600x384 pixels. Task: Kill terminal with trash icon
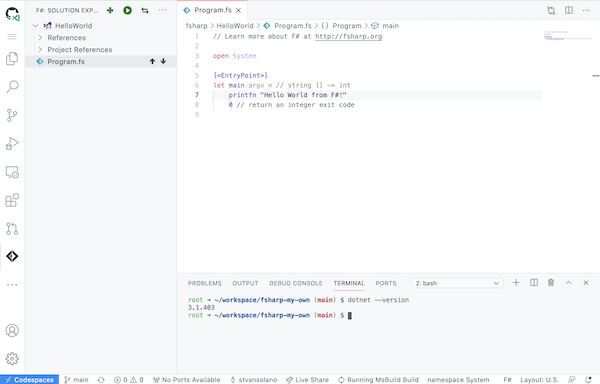[x=551, y=283]
